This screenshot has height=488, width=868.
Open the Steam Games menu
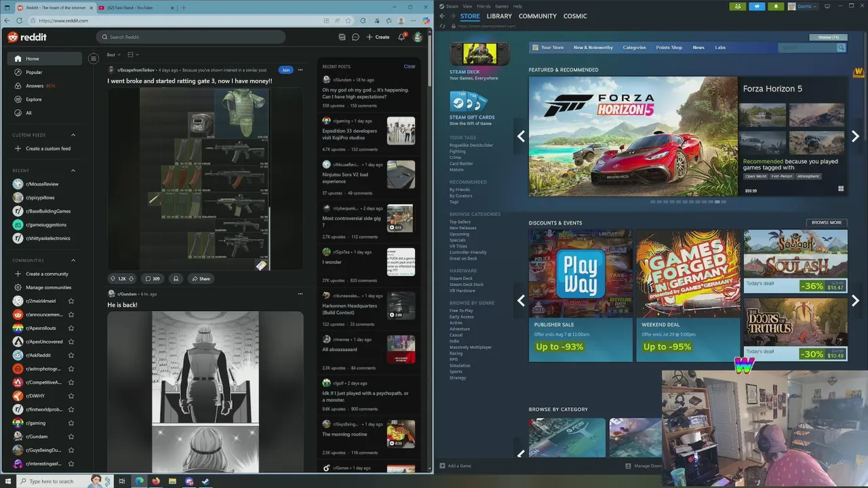(502, 6)
